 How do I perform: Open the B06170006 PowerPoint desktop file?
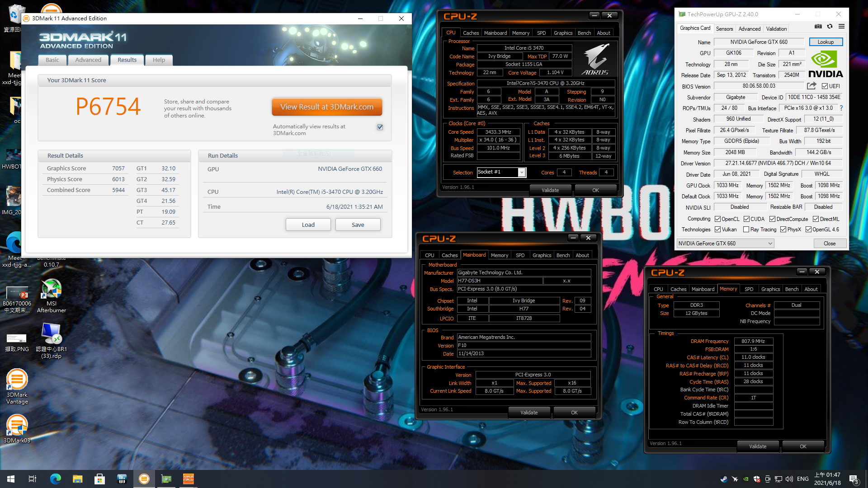coord(17,298)
